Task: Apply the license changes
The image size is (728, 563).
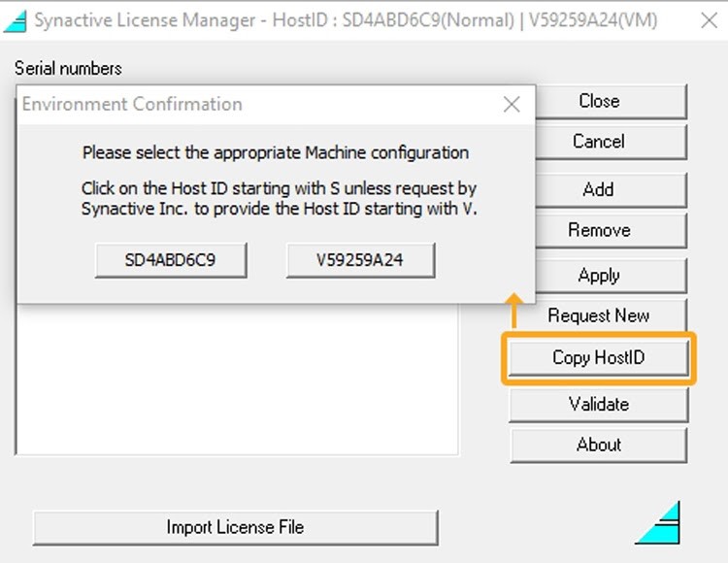Action: 598,276
